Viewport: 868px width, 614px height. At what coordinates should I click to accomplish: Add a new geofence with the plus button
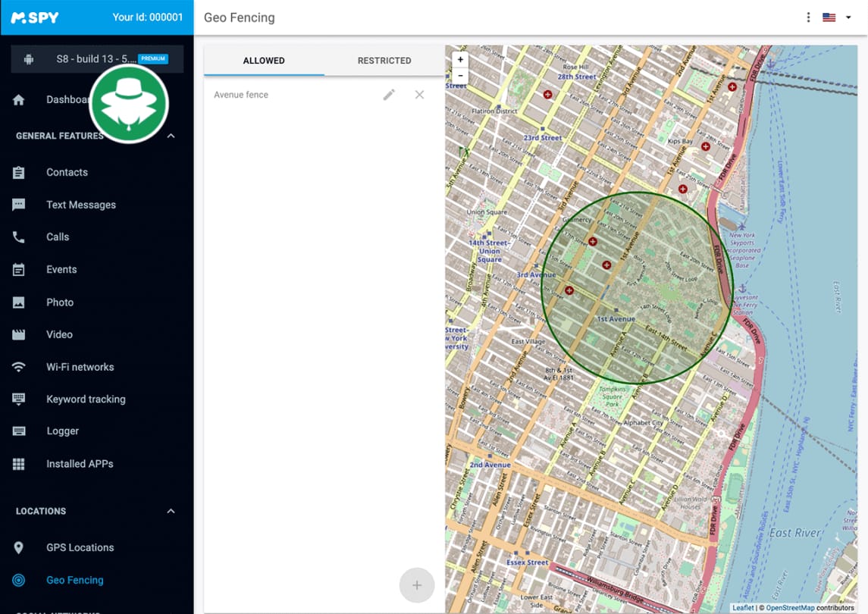[x=417, y=585]
